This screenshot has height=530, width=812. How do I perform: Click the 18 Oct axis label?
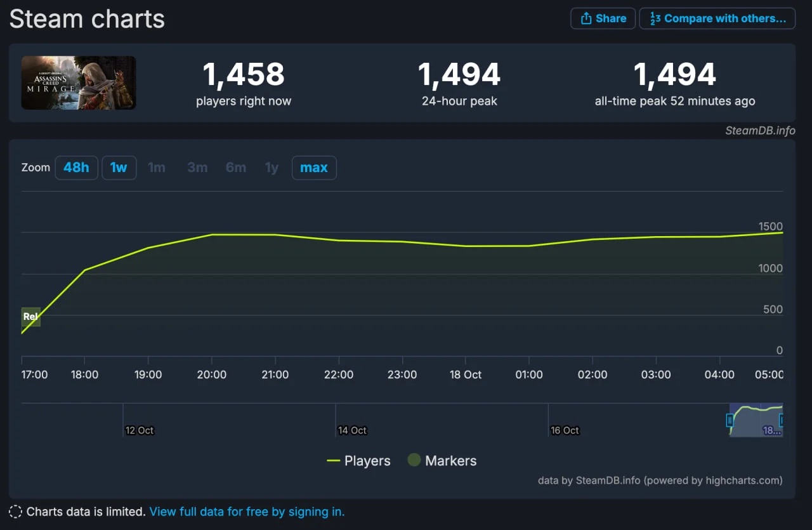coord(466,374)
